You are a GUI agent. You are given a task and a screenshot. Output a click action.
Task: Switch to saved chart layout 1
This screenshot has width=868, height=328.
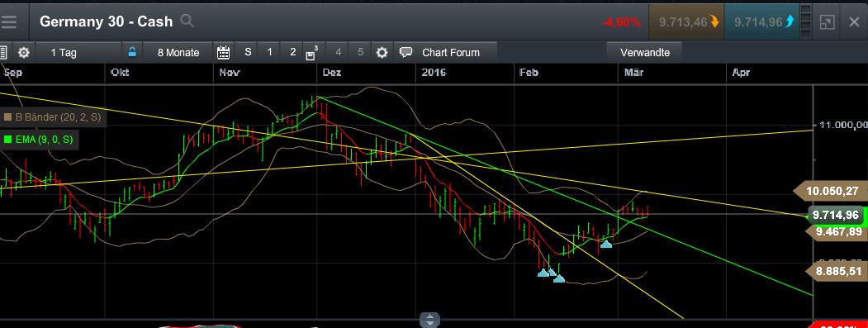(x=269, y=52)
